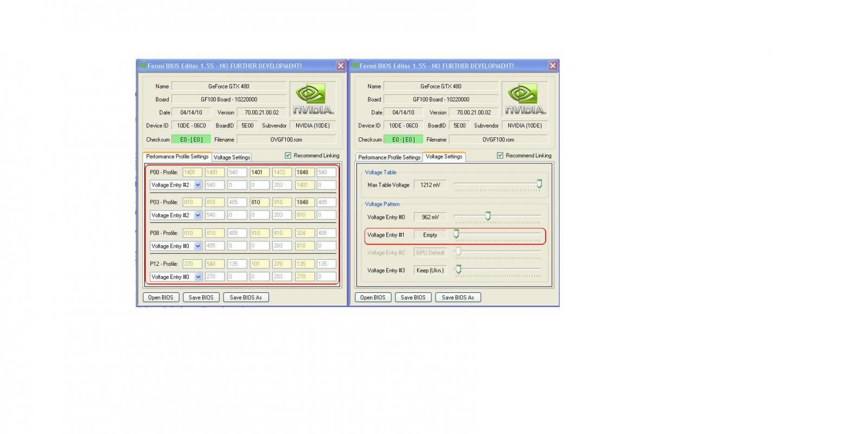The image size is (868, 434).
Task: Click the 962 mV Voltage Entry #0 value
Action: 430,217
